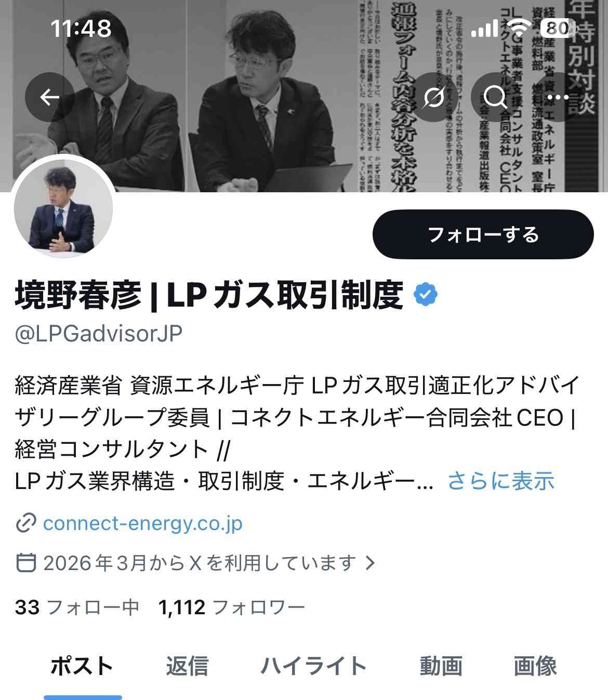Select the ポスト tab
This screenshot has height=700, width=608.
82,666
